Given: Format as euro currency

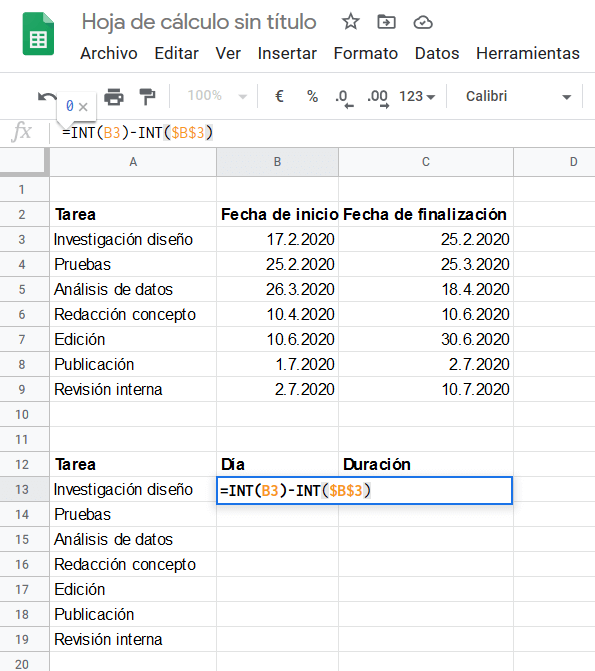Looking at the screenshot, I should (x=279, y=96).
